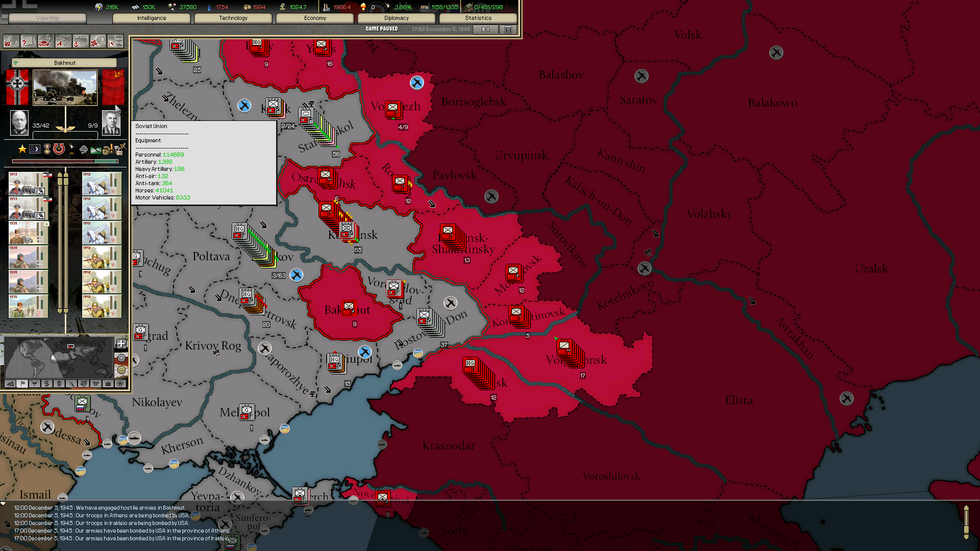Screen dimensions: 980x551
Task: Toggle play/pause game speed button
Action: pyautogui.click(x=485, y=30)
